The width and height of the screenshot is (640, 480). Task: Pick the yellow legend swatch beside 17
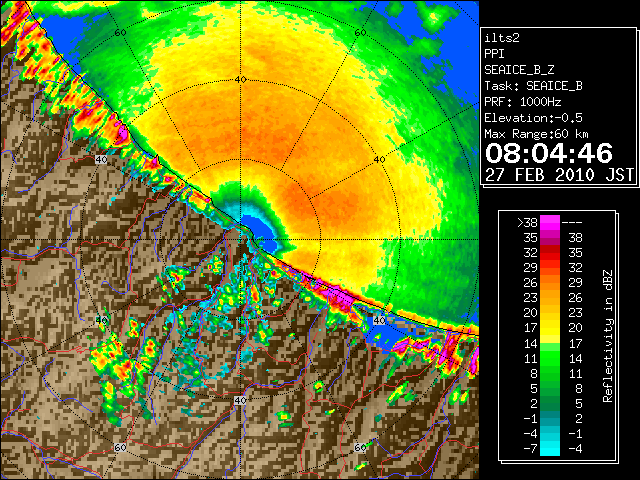(x=550, y=328)
